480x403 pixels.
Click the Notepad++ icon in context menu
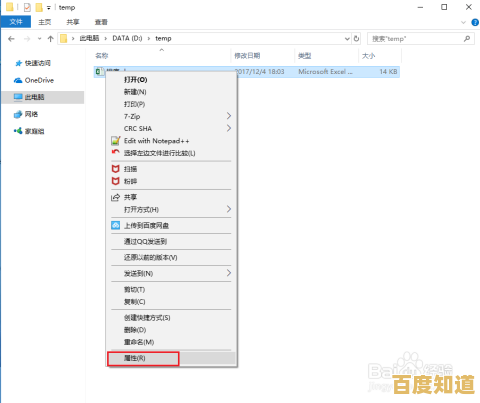[x=115, y=141]
